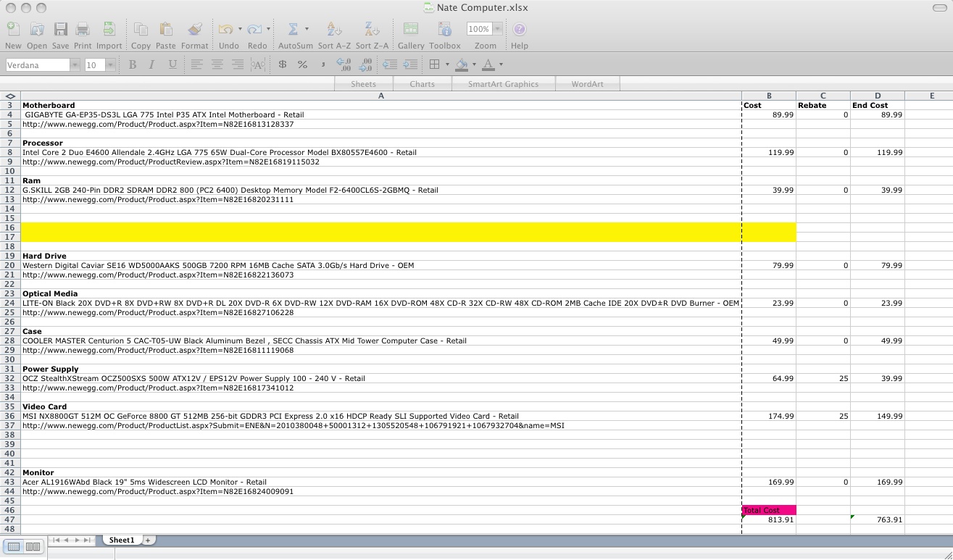Toggle Bold formatting

click(x=132, y=64)
